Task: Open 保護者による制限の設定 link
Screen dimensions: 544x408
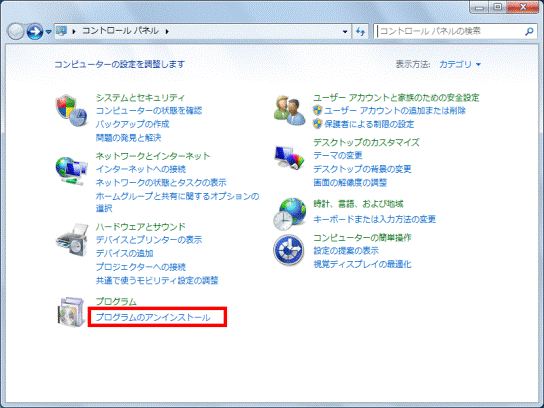Action: [369, 124]
